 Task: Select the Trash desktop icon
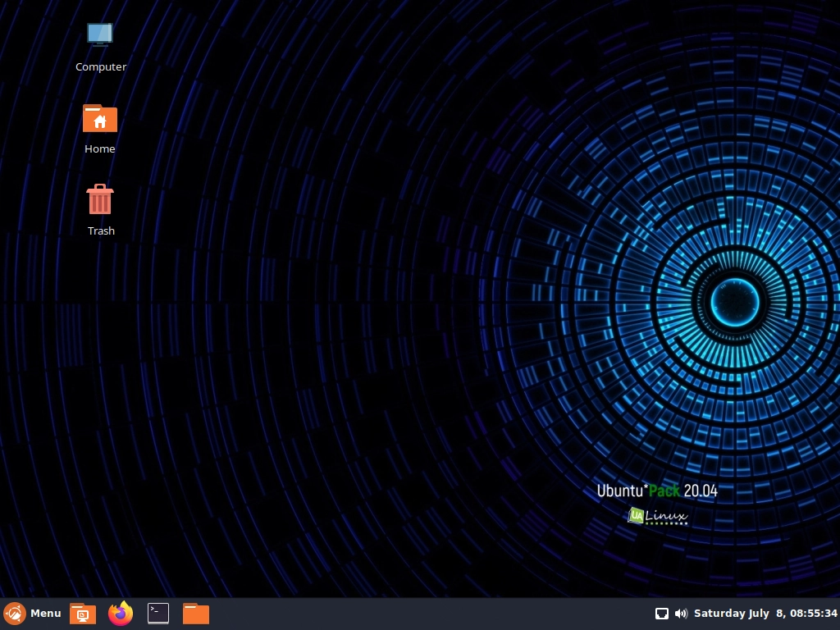(100, 199)
